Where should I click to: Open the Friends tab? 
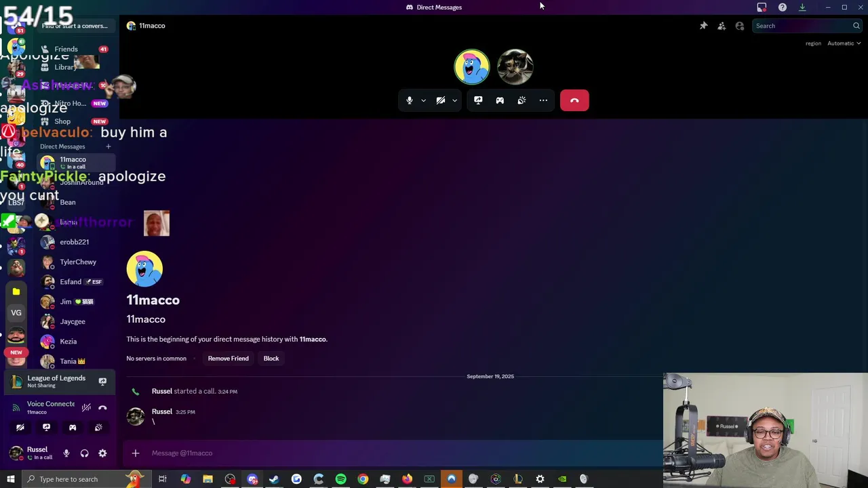pos(76,49)
